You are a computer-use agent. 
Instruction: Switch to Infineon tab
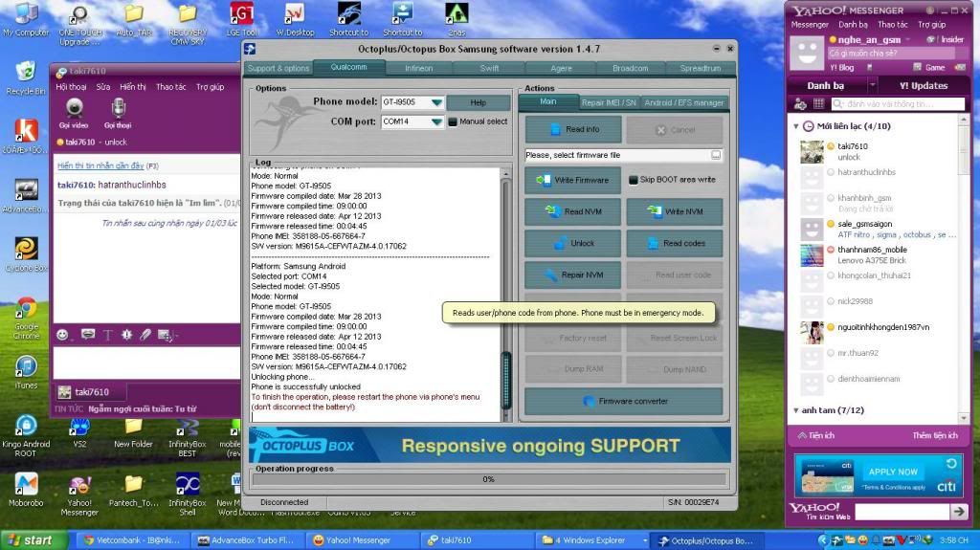(x=419, y=68)
